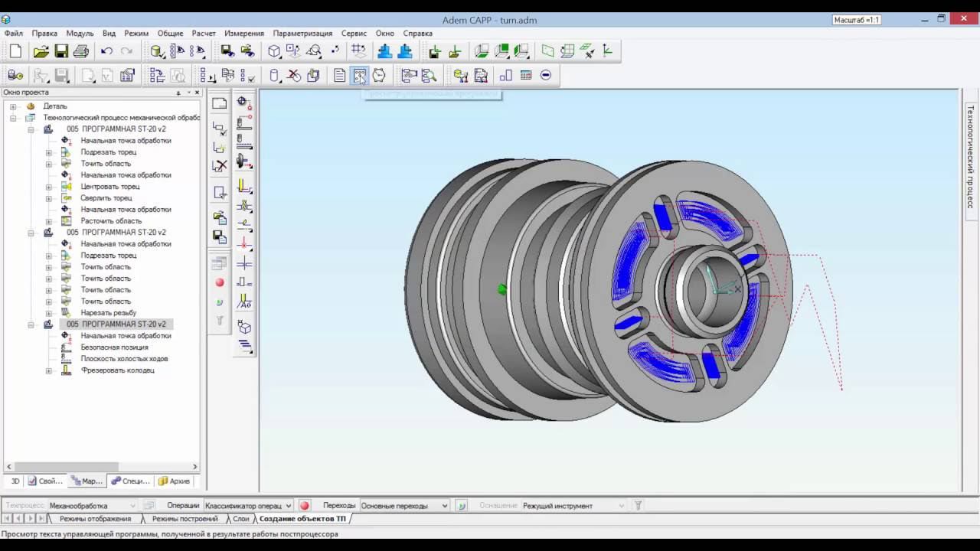Open the Сервис menu

click(x=354, y=34)
